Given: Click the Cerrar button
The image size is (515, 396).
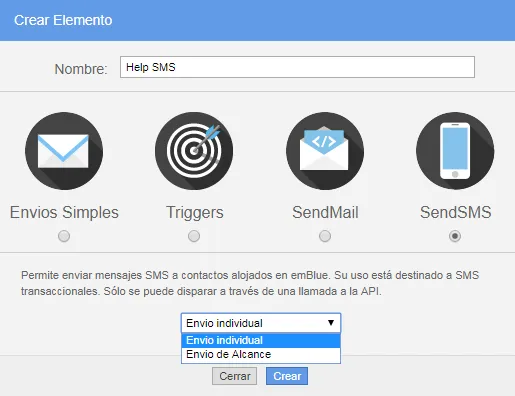Looking at the screenshot, I should [235, 376].
